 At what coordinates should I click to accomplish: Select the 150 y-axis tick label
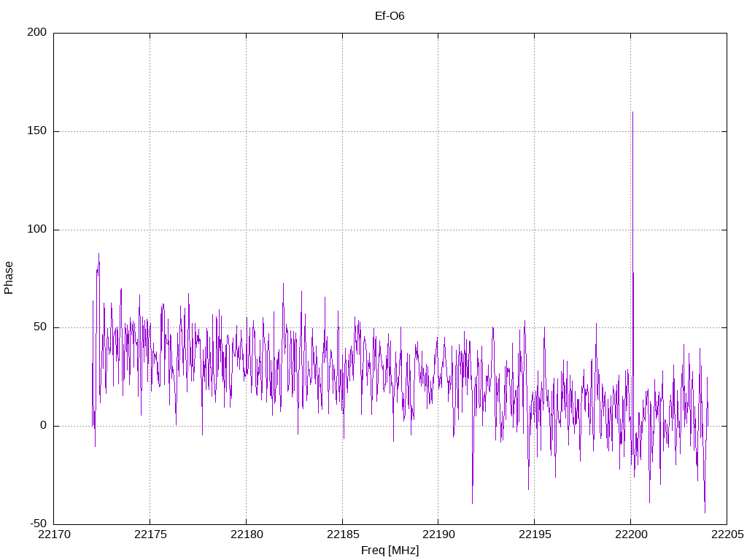(x=37, y=131)
